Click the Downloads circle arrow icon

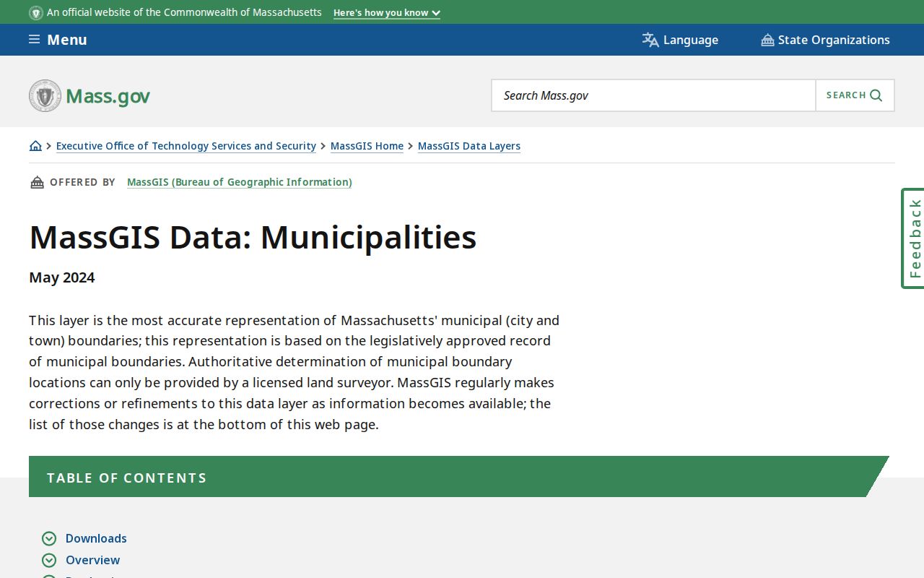[x=49, y=538]
